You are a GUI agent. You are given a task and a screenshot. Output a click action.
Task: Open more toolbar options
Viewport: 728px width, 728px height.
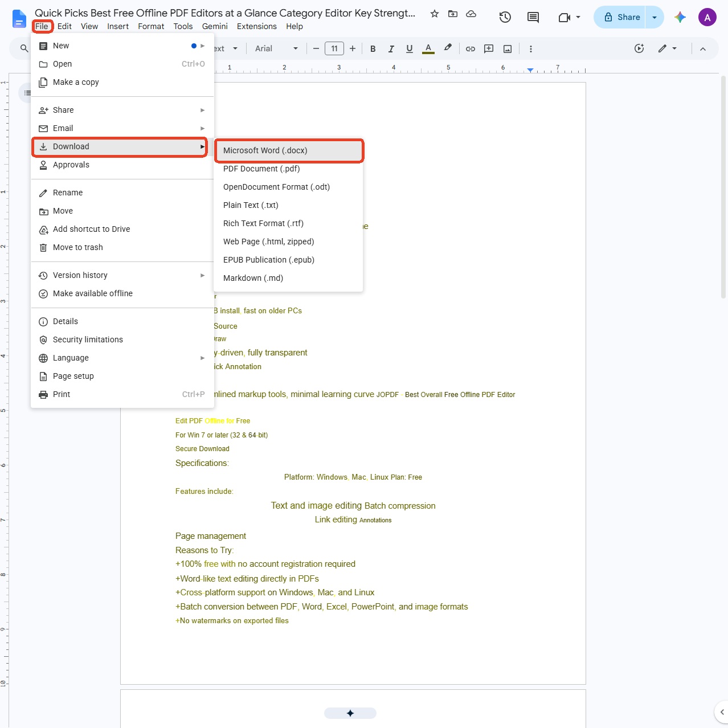pyautogui.click(x=531, y=49)
